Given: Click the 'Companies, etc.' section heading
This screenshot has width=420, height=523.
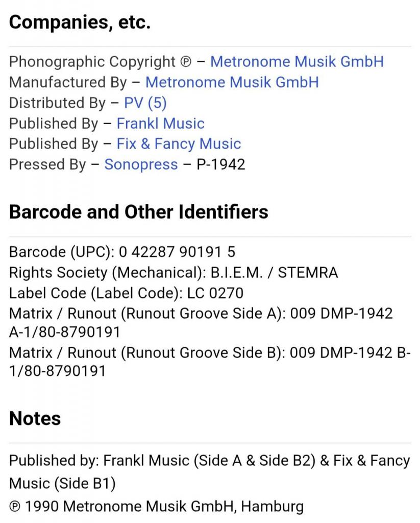Looking at the screenshot, I should (x=80, y=22).
